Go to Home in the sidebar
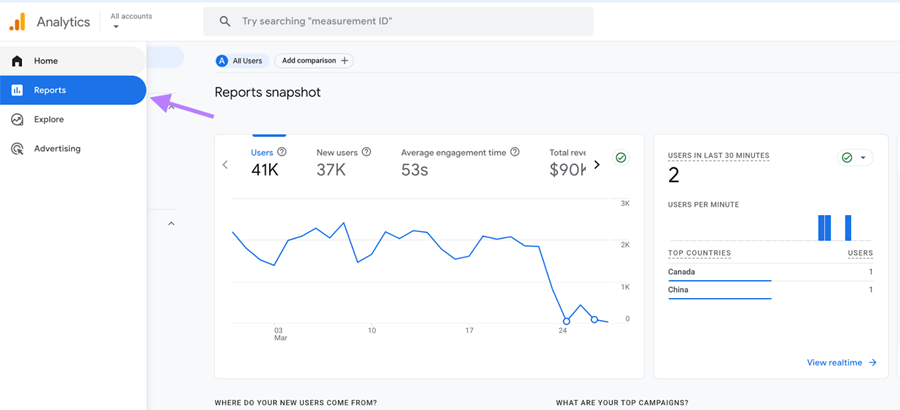 point(72,61)
